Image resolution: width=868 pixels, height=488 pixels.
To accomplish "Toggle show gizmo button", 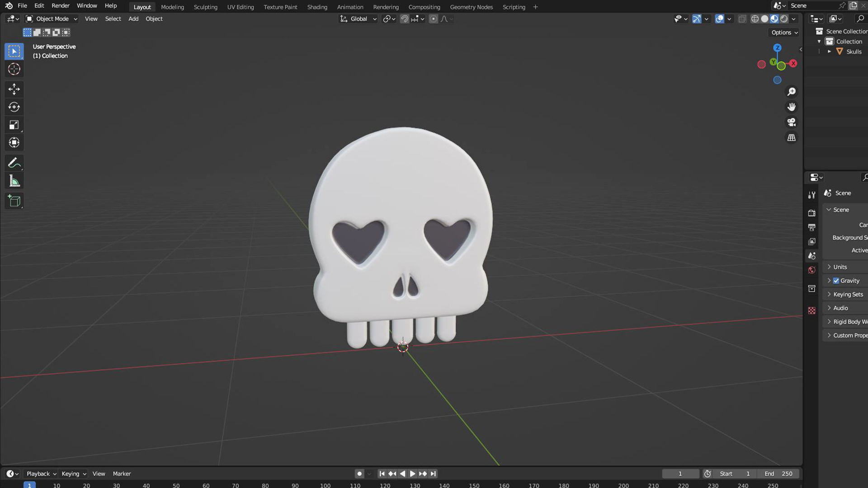I will coord(697,19).
